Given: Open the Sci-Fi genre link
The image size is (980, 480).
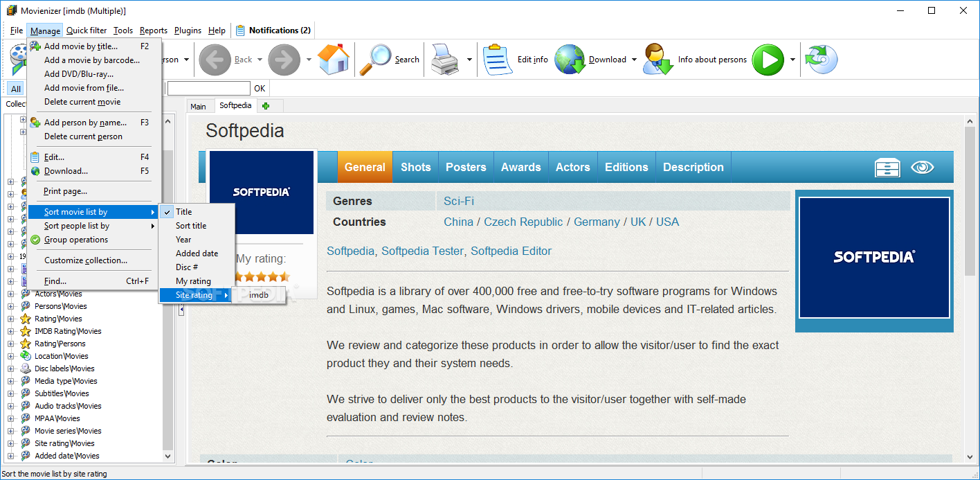Looking at the screenshot, I should tap(459, 202).
